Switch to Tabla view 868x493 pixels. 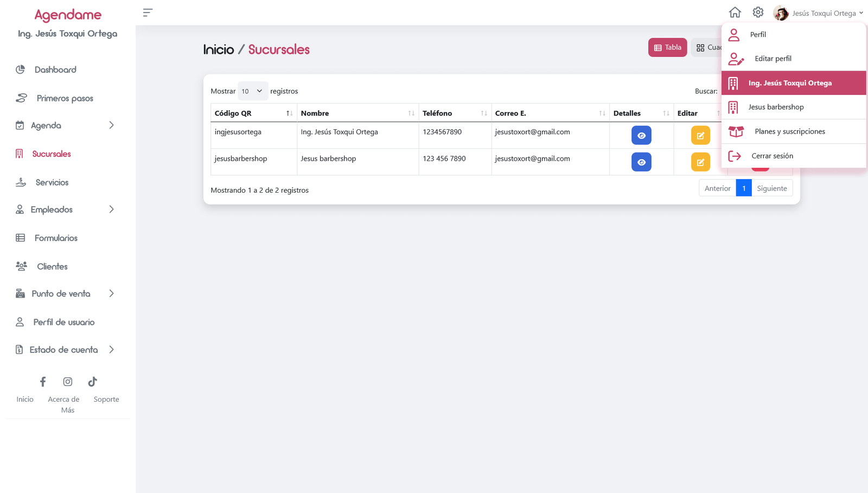[667, 47]
